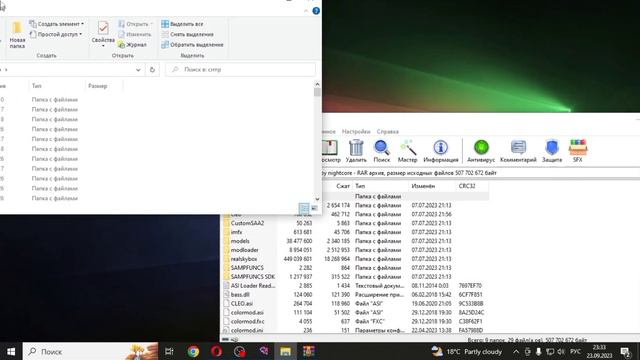Launch Google Chrome from the taskbar
The image size is (640, 360).
click(x=193, y=351)
